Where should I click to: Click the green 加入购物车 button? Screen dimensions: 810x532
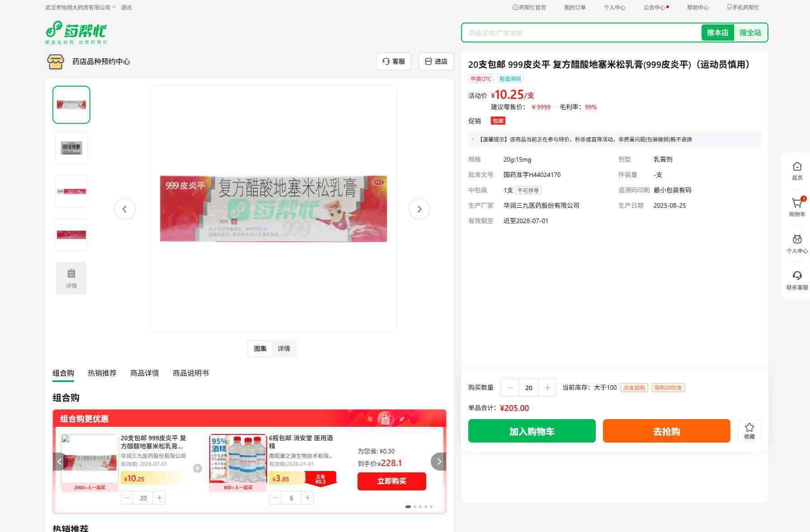(532, 431)
